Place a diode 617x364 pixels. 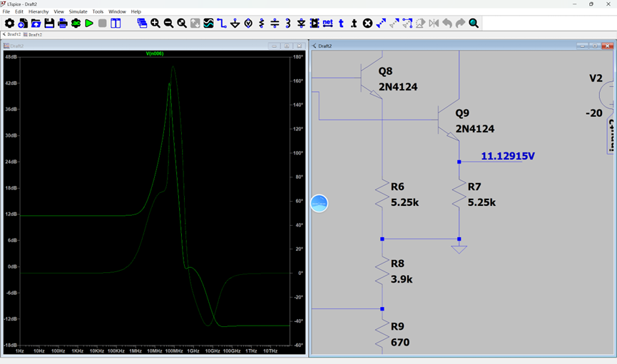302,24
